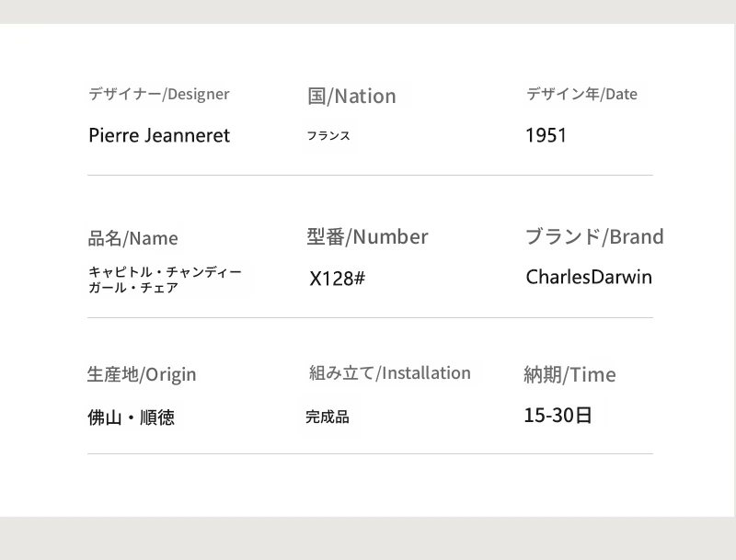The width and height of the screenshot is (736, 560).
Task: Select the X128# model number
Action: click(337, 278)
